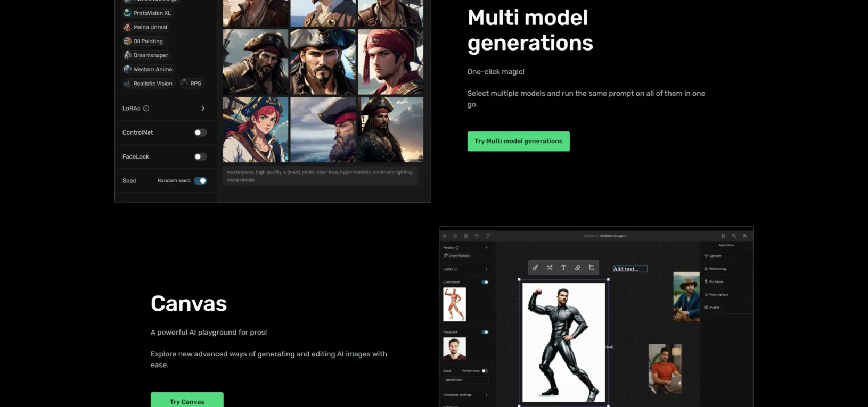868x407 pixels.
Task: Select the brush tool in canvas toolbar
Action: click(535, 268)
